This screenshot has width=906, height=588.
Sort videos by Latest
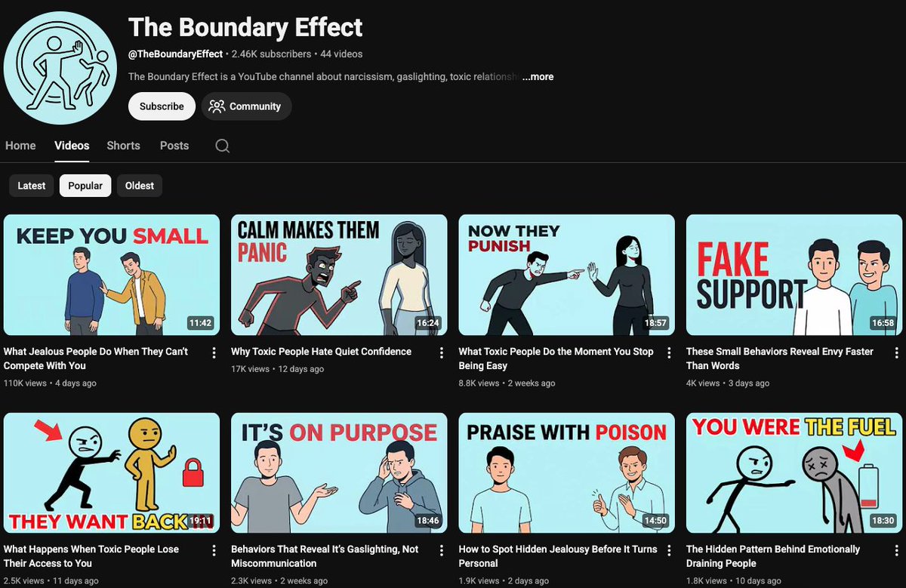coord(32,186)
